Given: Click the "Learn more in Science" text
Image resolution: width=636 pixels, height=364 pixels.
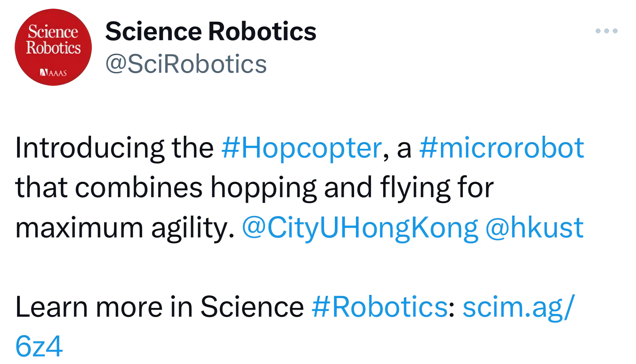Looking at the screenshot, I should click(160, 307).
